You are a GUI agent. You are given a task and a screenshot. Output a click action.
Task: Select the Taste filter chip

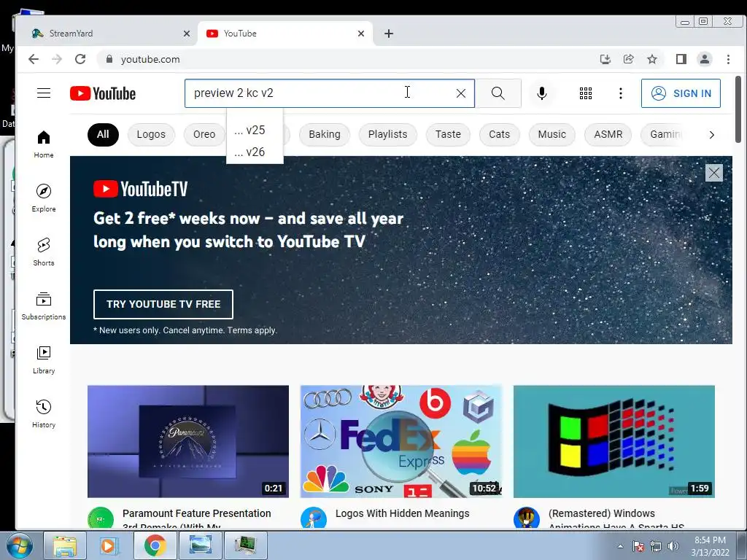click(448, 134)
